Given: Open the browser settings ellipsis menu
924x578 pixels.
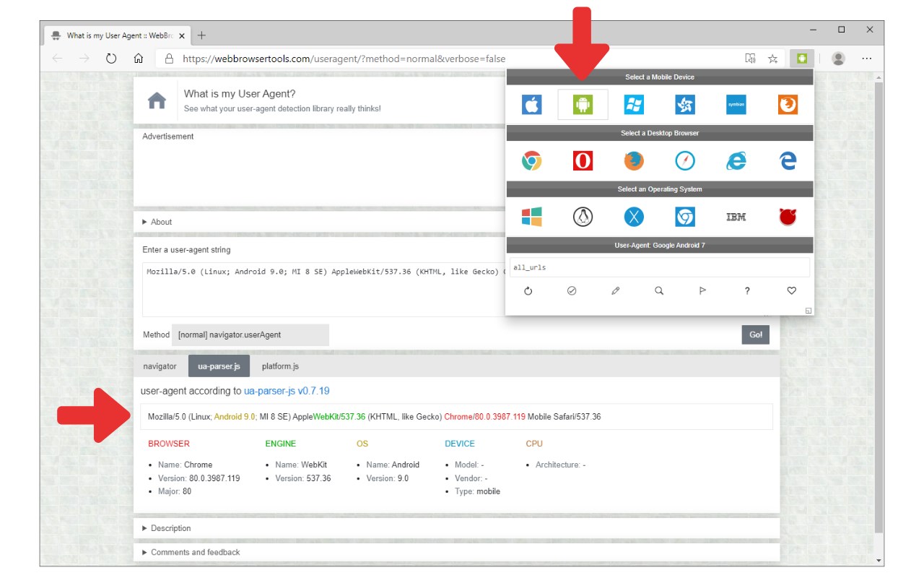Looking at the screenshot, I should coord(867,59).
